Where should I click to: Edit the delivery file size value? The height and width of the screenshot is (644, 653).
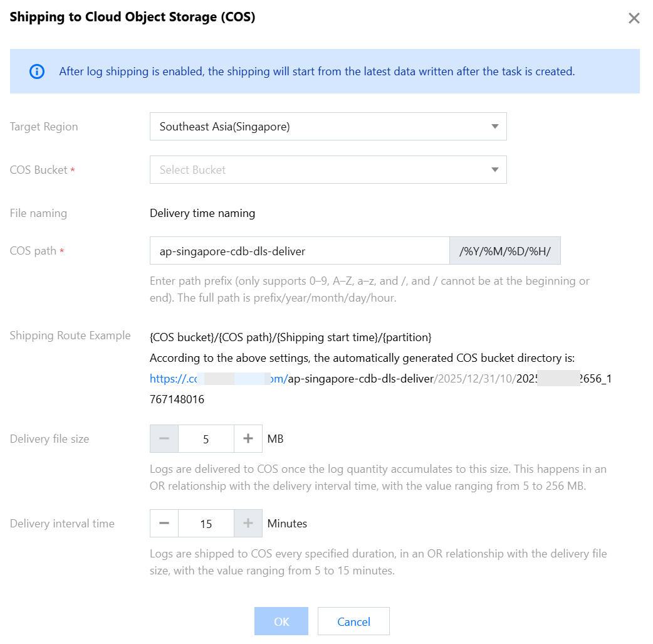pyautogui.click(x=206, y=439)
